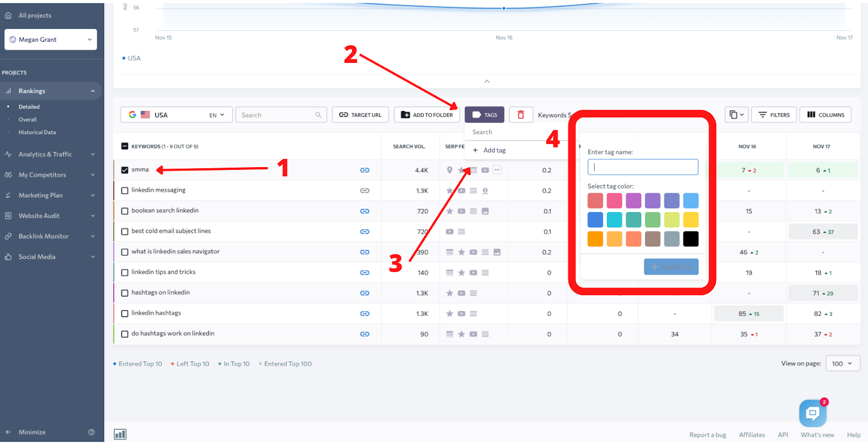Open Historical Data under Rankings
Image resolution: width=868 pixels, height=445 pixels.
coord(37,132)
